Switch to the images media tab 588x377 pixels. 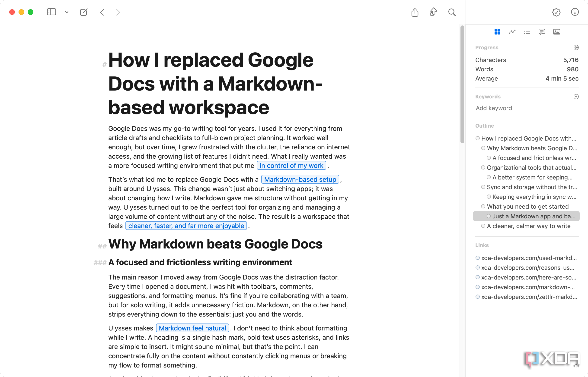pos(557,32)
